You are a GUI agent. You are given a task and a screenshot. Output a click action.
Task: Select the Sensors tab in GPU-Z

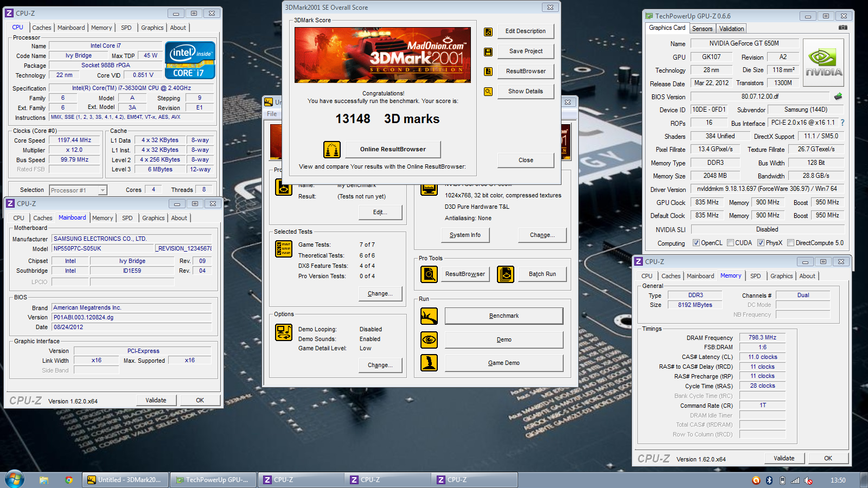(x=702, y=29)
